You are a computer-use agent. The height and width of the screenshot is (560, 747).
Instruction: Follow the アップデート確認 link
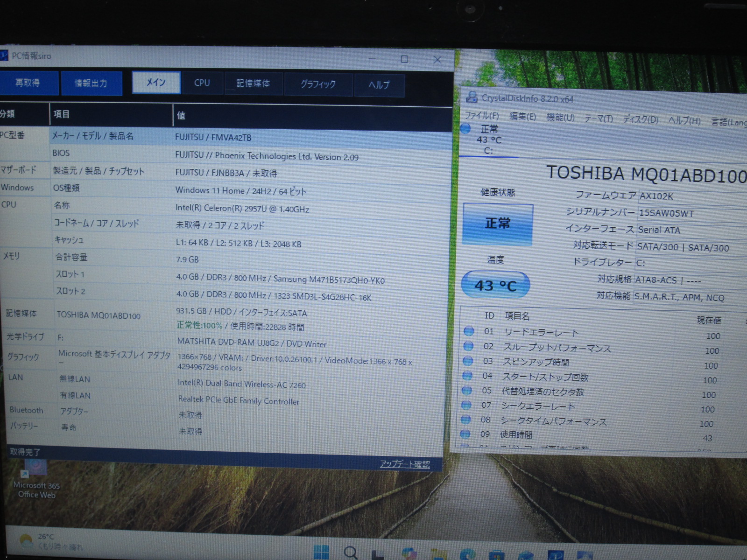(x=404, y=464)
